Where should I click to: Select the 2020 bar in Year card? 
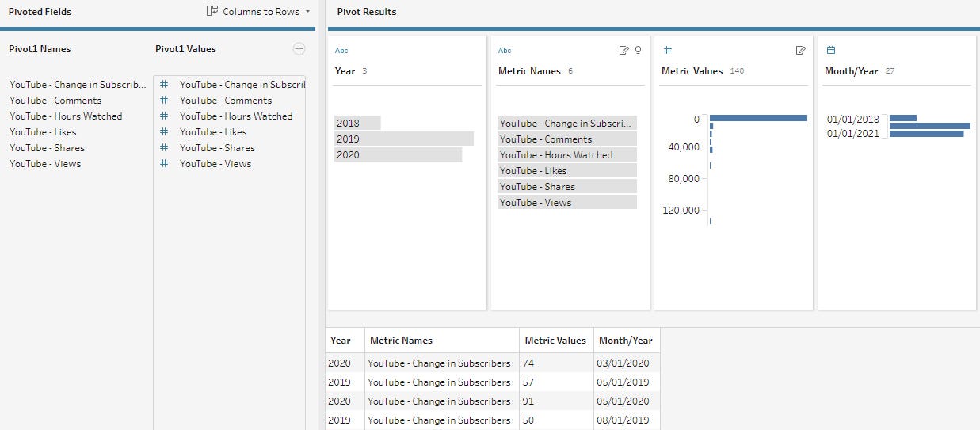point(398,154)
